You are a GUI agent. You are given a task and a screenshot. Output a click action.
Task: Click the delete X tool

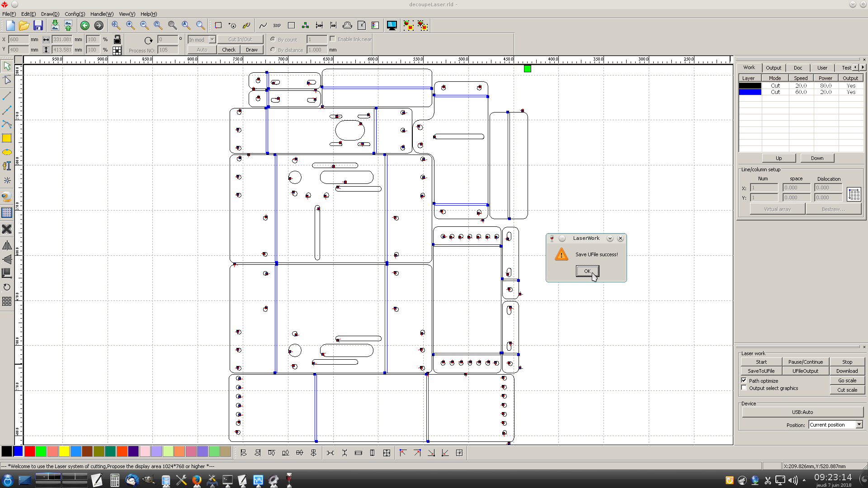(x=7, y=229)
